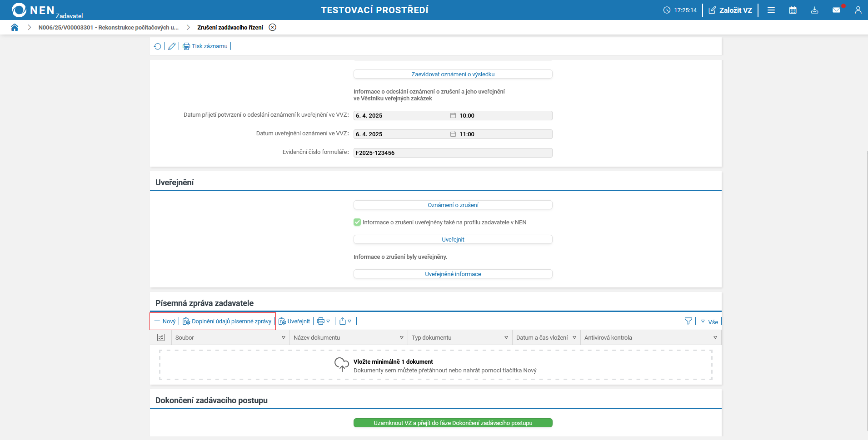Image resolution: width=868 pixels, height=440 pixels.
Task: Click the home icon in breadcrumb
Action: [x=15, y=27]
